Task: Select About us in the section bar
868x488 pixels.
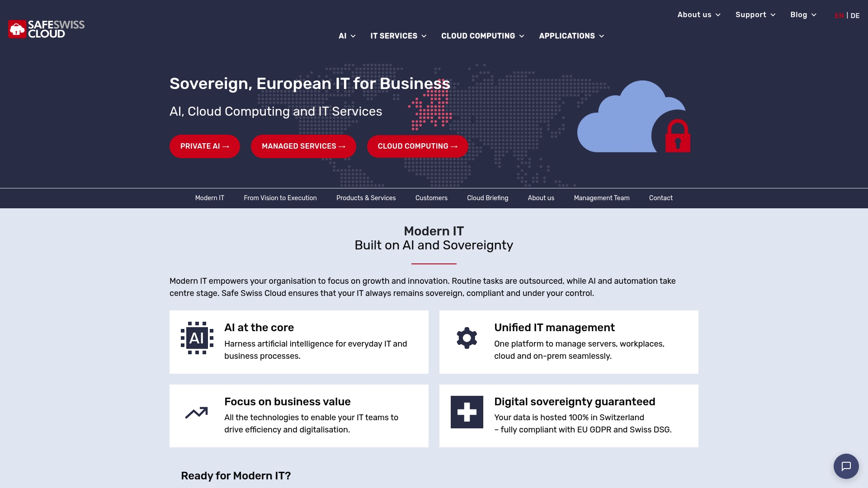Action: point(541,198)
